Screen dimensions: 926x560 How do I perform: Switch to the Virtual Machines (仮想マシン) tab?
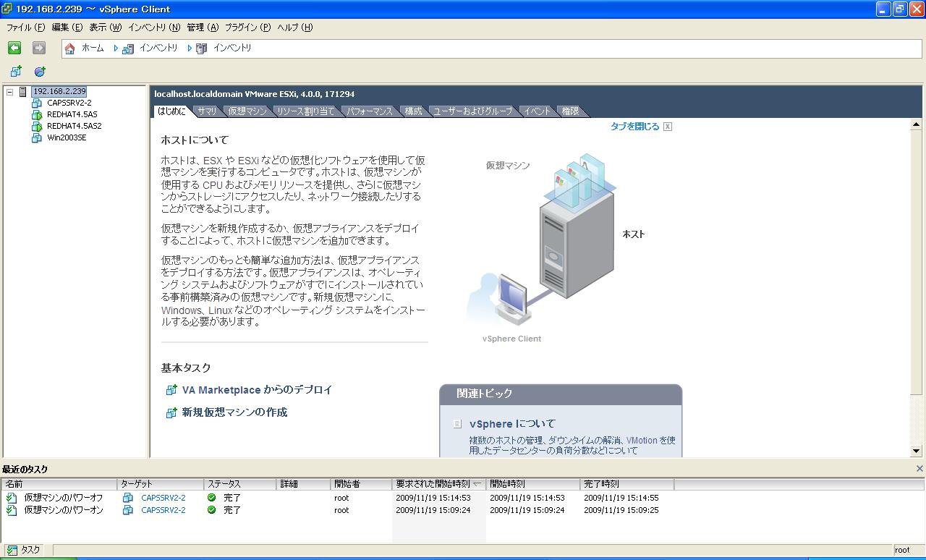click(x=247, y=111)
